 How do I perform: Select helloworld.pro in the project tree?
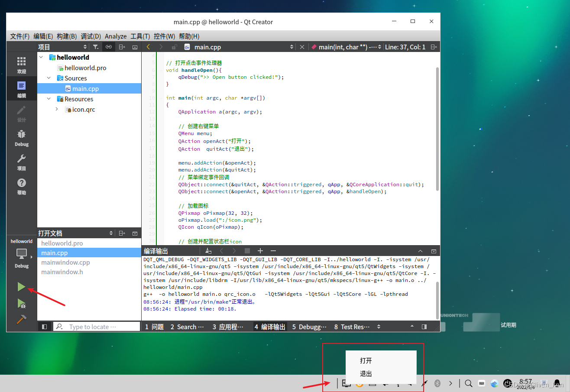coord(85,68)
